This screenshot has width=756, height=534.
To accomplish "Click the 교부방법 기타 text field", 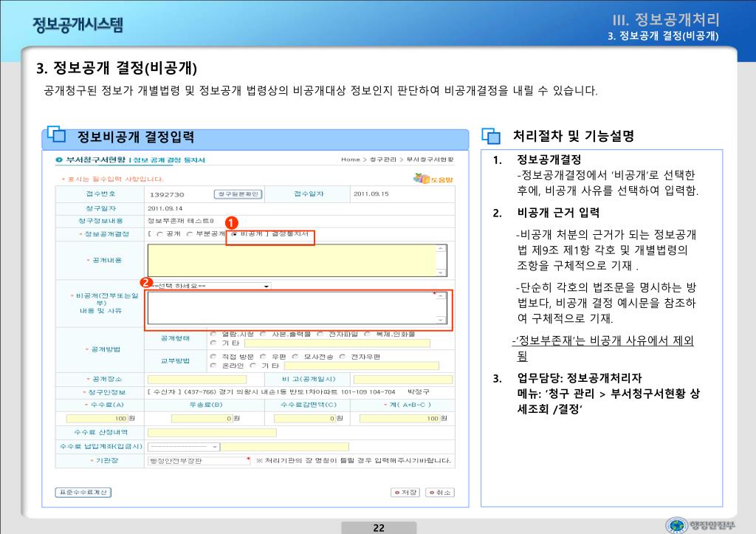I will pos(362,366).
